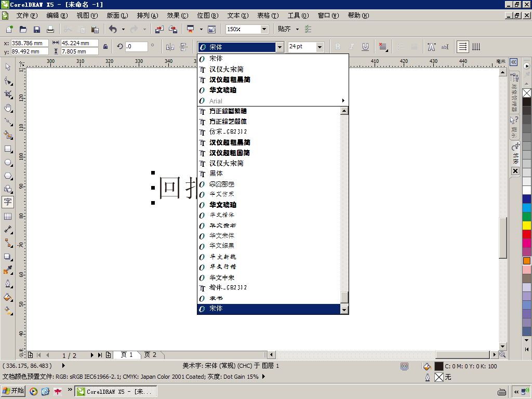Select the Outline pen tool
Screen dimensions: 532x399
[8, 284]
